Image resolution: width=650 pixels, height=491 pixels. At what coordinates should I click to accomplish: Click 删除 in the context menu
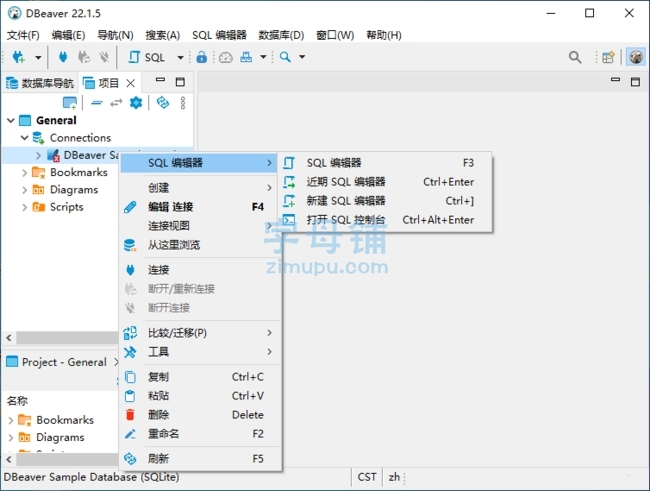click(200, 415)
